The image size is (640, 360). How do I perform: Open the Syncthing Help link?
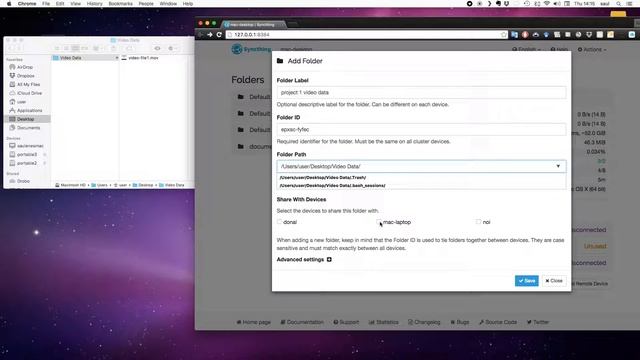click(x=559, y=49)
